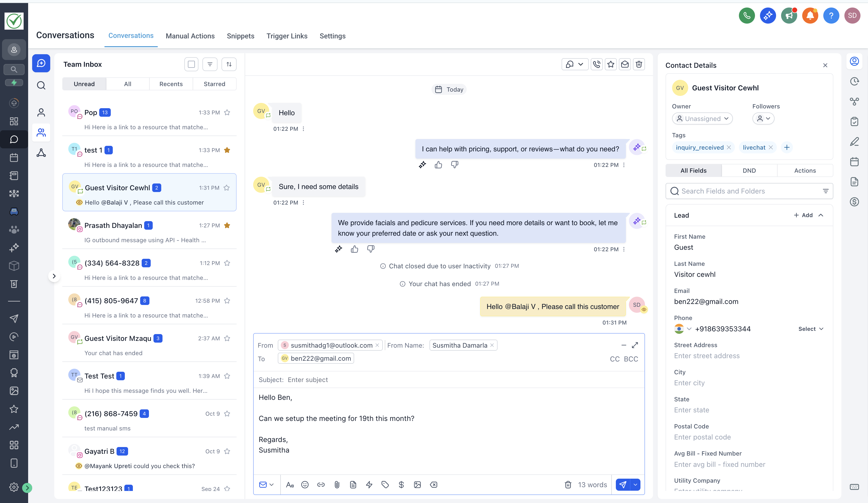Collapse the Lead section chevron
Screen dimensions: 868x503
coord(821,215)
